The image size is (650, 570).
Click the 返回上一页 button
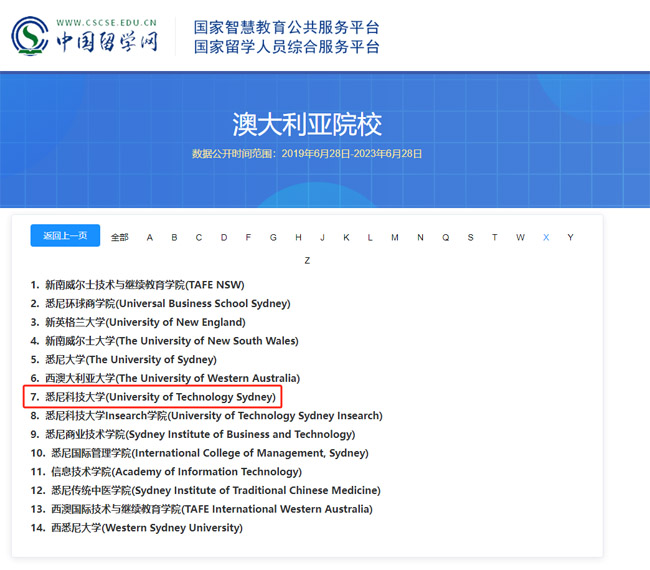point(65,236)
